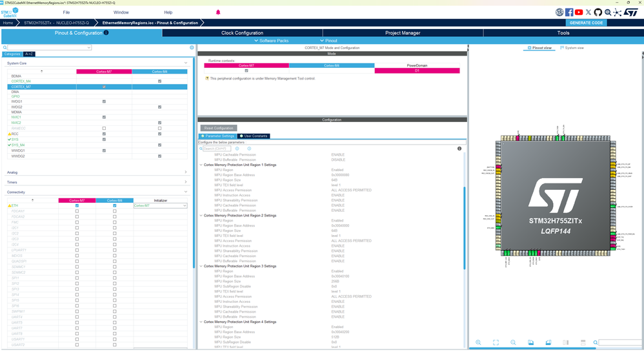The height and width of the screenshot is (352, 644).
Task: Open the gear settings icon in the categories panel
Action: pyautogui.click(x=192, y=48)
